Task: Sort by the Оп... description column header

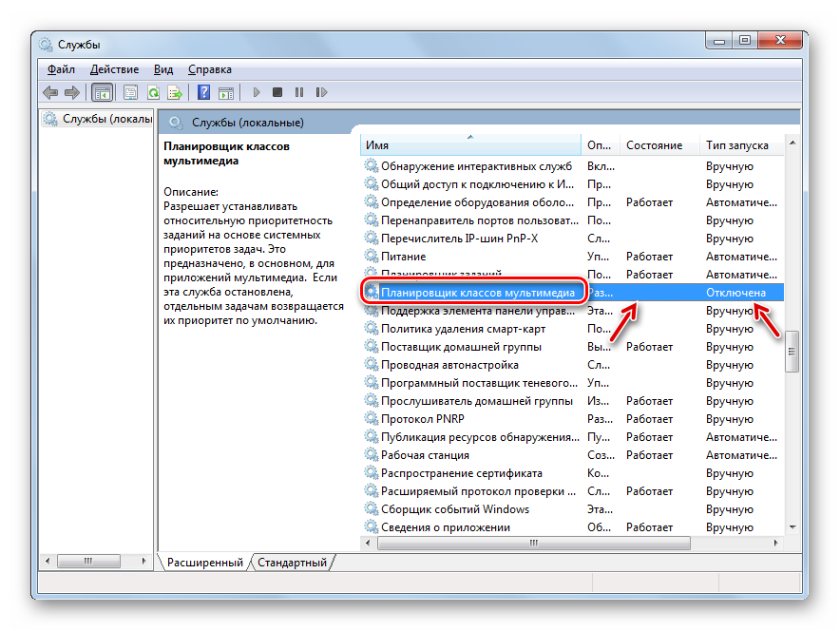Action: tap(600, 145)
